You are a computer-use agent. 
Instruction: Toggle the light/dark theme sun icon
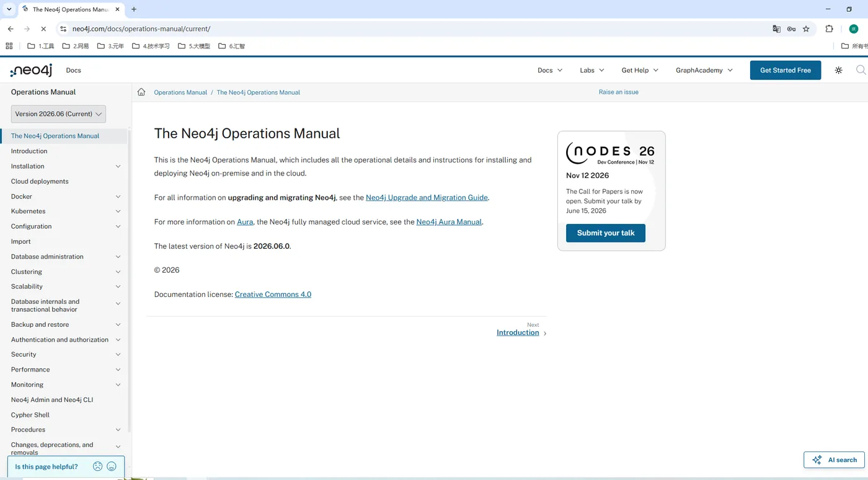click(838, 70)
